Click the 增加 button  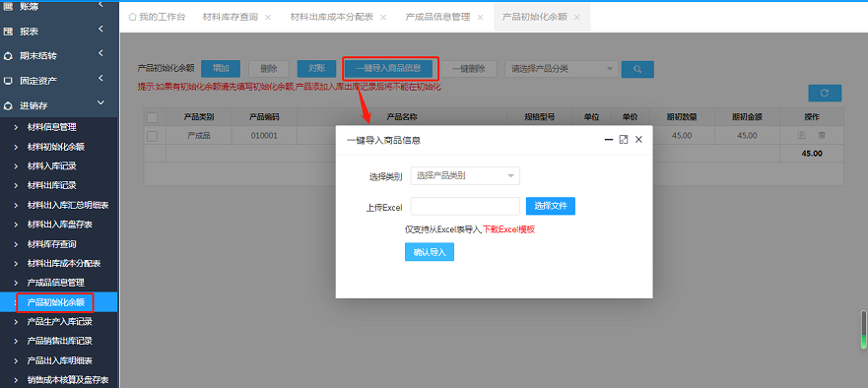[221, 69]
